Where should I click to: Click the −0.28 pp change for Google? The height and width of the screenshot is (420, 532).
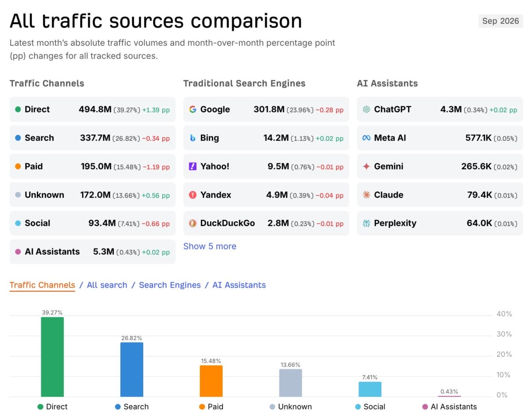point(329,110)
